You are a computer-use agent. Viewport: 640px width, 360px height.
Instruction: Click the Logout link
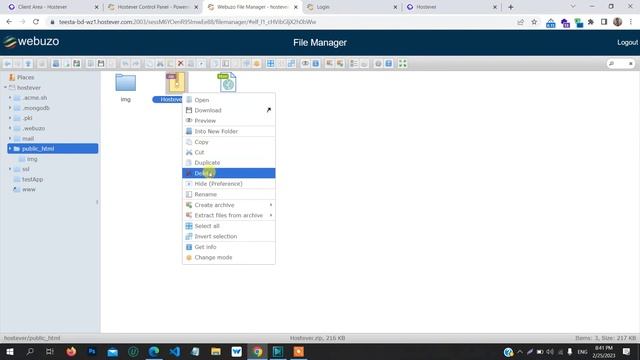627,42
